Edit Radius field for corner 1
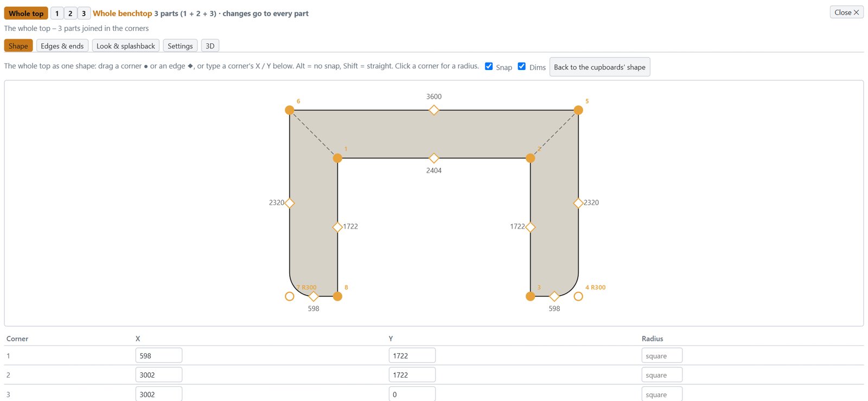The image size is (868, 401). tap(662, 355)
